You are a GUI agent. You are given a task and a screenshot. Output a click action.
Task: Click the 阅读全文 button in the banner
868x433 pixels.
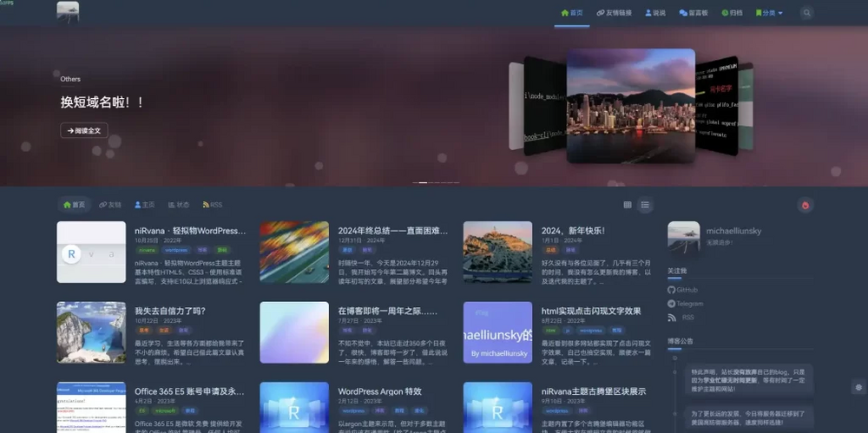84,131
